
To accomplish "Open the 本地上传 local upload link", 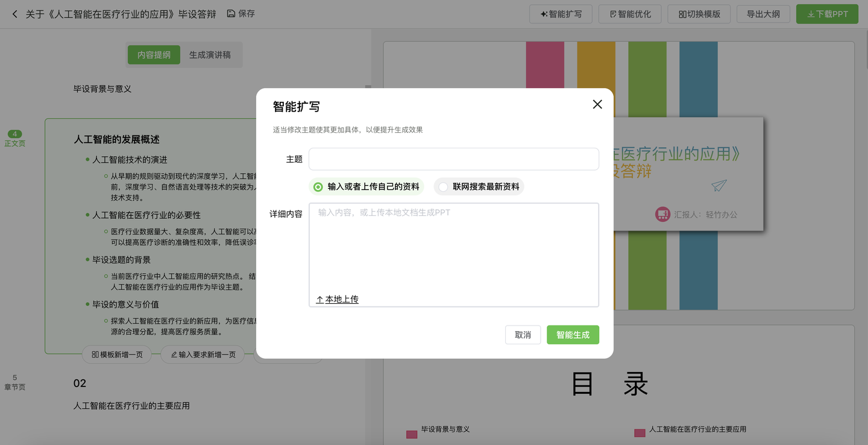I will pyautogui.click(x=336, y=299).
